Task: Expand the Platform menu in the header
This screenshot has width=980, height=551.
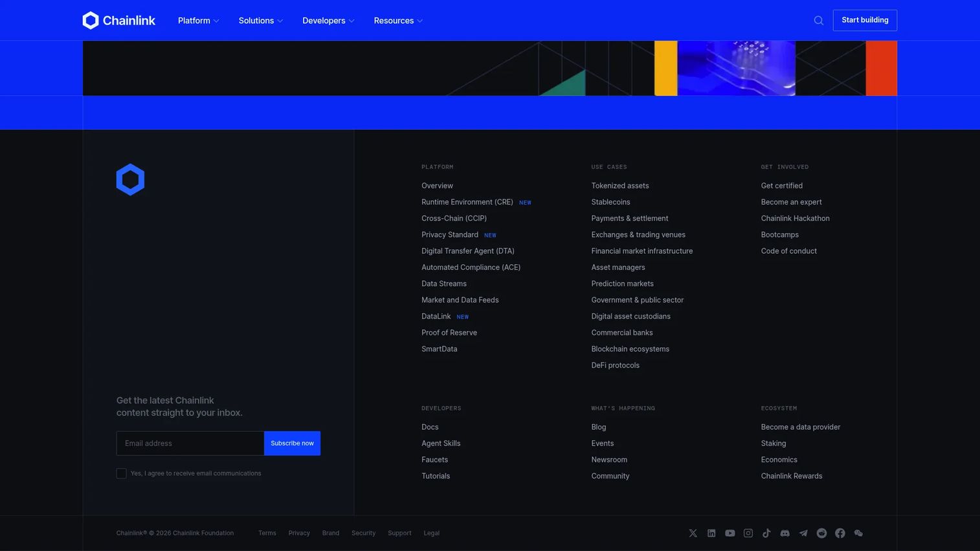Action: (199, 21)
